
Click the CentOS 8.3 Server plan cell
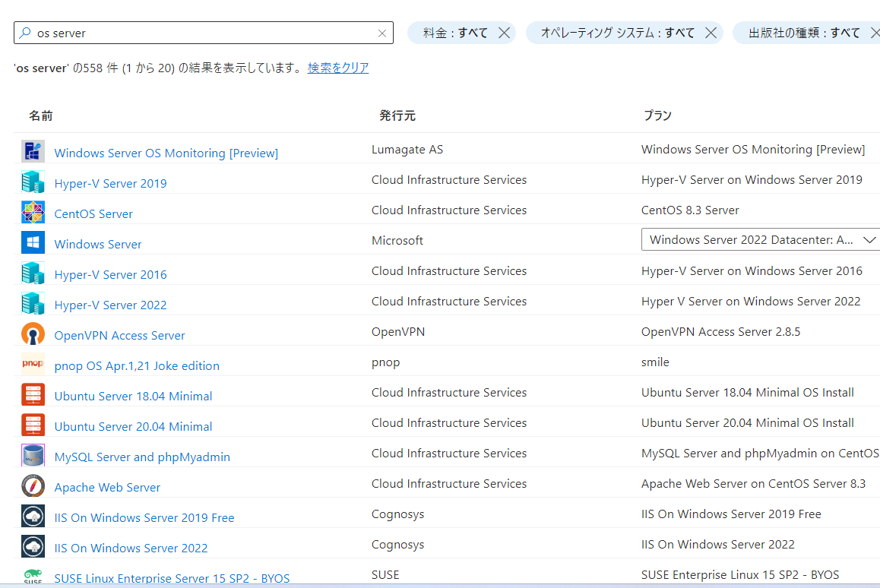pos(690,210)
